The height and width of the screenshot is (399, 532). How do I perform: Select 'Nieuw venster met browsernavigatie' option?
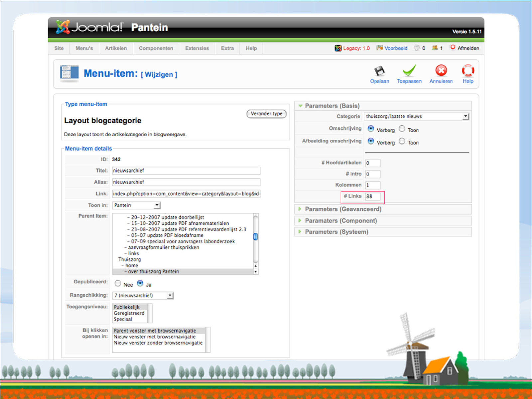click(x=159, y=337)
